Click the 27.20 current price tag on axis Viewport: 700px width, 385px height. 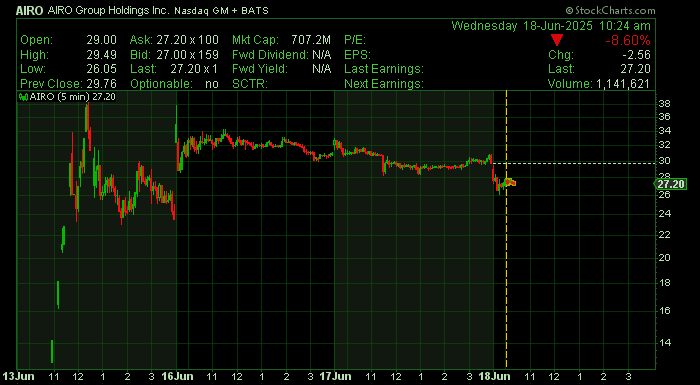pos(671,184)
